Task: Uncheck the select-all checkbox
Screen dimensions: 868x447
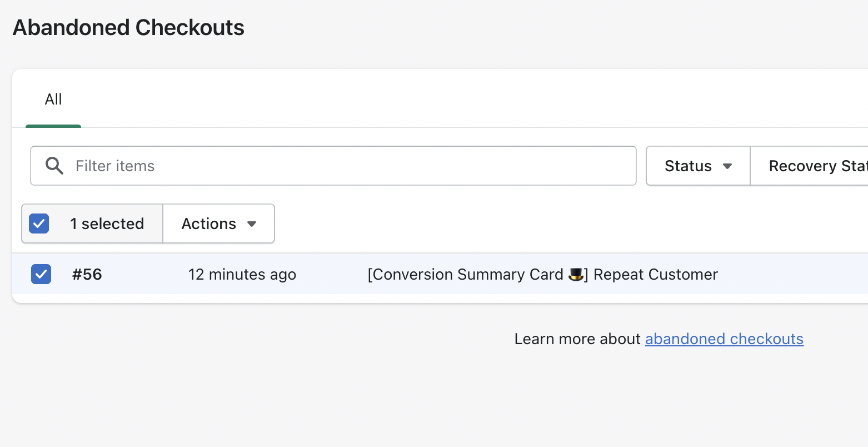Action: [x=39, y=223]
